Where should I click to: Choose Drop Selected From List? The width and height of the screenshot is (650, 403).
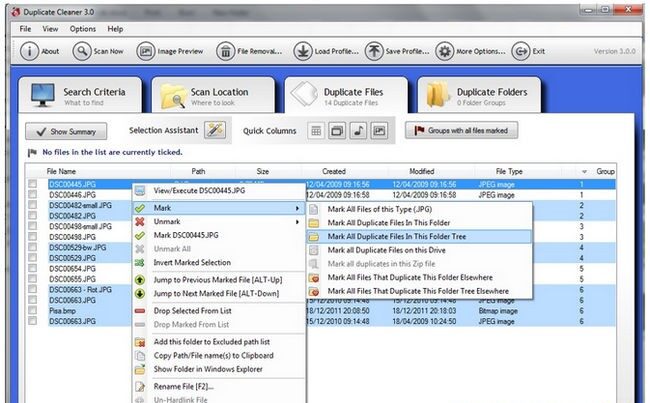point(219,311)
